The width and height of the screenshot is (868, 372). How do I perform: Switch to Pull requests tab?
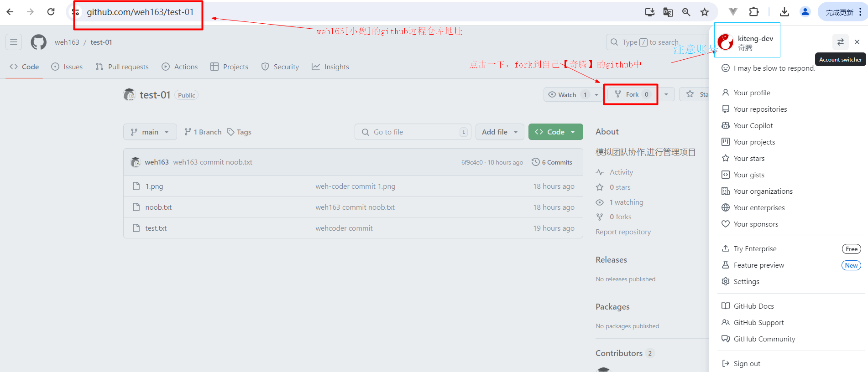pyautogui.click(x=122, y=67)
